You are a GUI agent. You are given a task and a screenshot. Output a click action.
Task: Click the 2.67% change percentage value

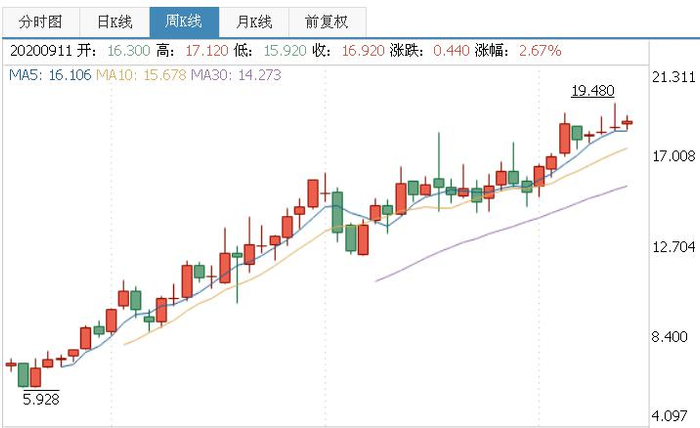point(540,49)
